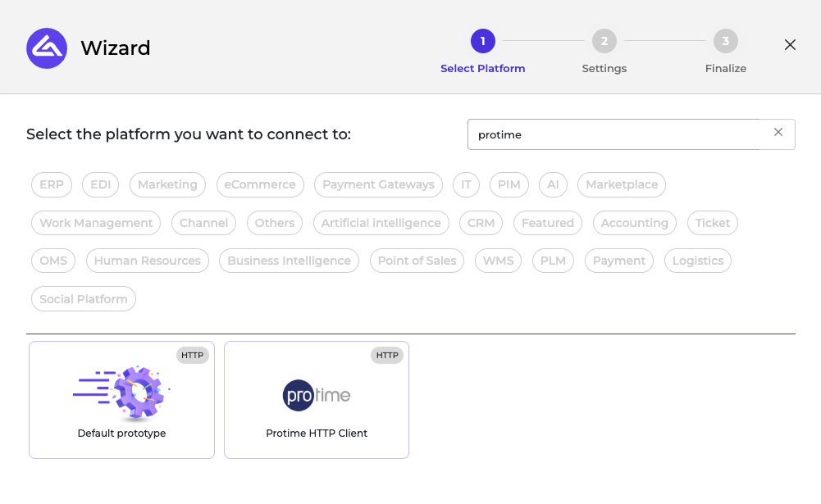821x504 pixels.
Task: Toggle the Marketing category filter
Action: (x=167, y=184)
